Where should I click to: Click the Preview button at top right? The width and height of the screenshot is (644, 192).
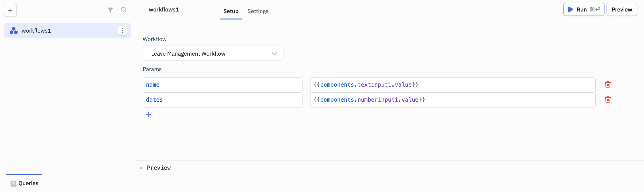tap(621, 9)
